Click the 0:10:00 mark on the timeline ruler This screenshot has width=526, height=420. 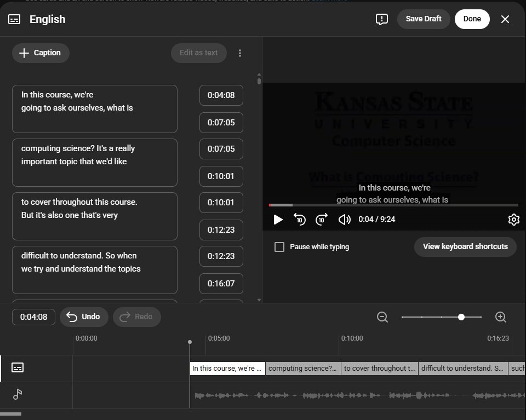352,338
